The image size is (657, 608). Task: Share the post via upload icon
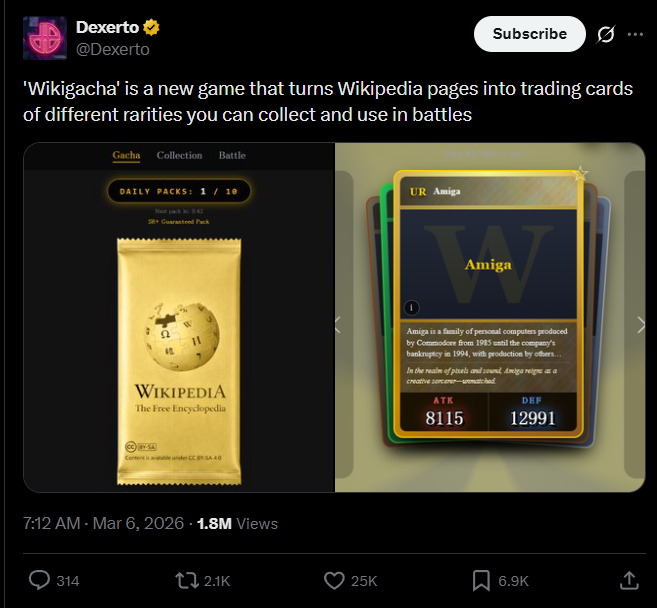(629, 580)
